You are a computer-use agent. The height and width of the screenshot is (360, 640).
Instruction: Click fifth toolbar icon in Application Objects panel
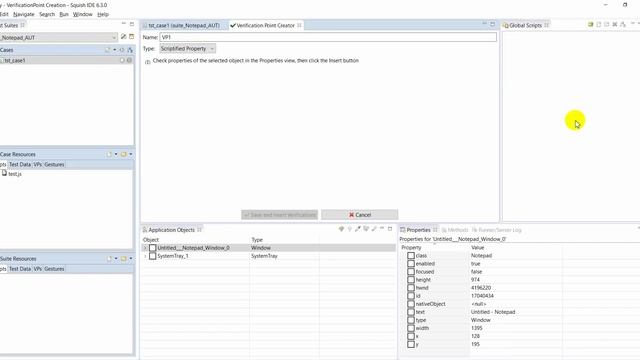click(374, 229)
